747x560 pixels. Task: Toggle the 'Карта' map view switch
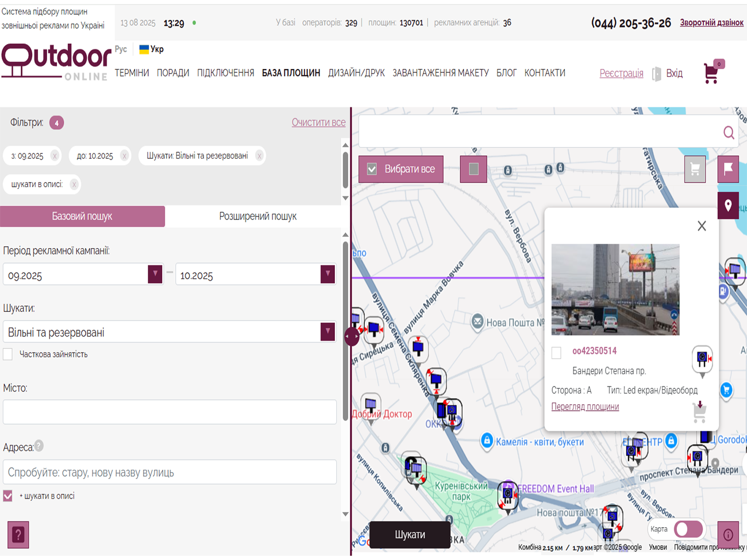(x=688, y=529)
